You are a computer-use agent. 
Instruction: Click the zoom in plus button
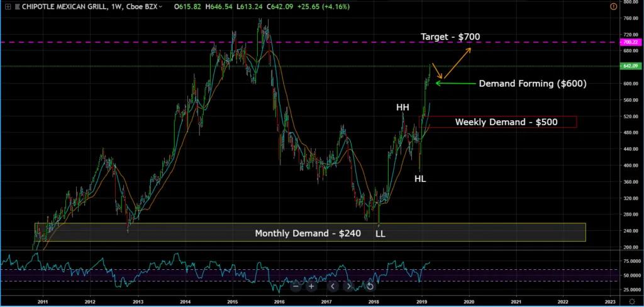tap(311, 286)
